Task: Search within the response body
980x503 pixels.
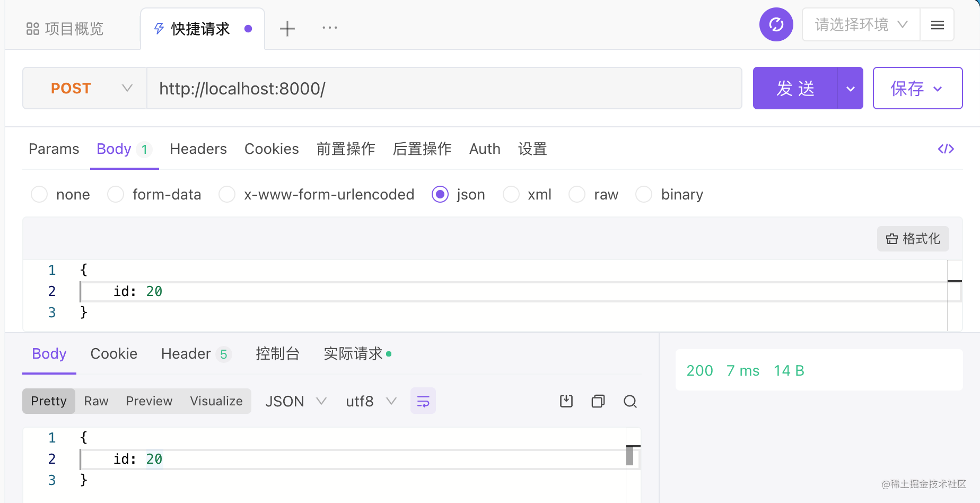Action: (x=630, y=401)
